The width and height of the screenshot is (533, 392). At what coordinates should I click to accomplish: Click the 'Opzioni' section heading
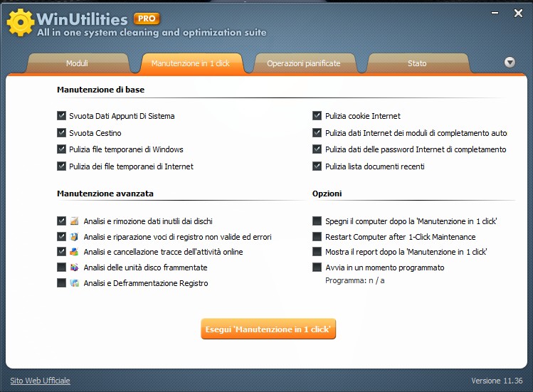point(327,194)
